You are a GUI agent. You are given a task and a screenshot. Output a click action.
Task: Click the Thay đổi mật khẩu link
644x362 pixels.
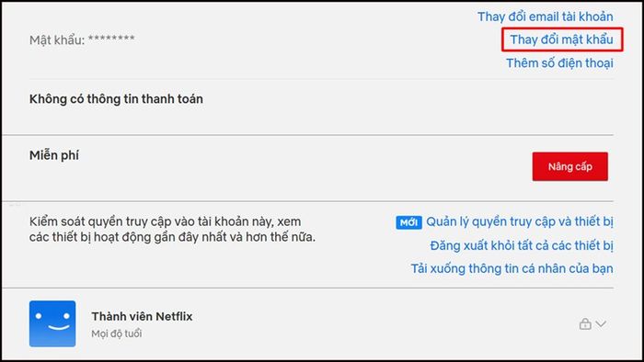click(x=561, y=40)
